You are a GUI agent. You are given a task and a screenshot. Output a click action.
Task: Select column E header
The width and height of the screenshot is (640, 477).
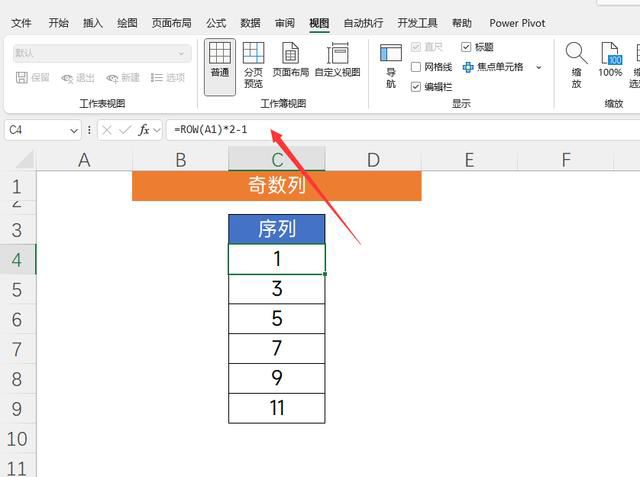pos(469,160)
